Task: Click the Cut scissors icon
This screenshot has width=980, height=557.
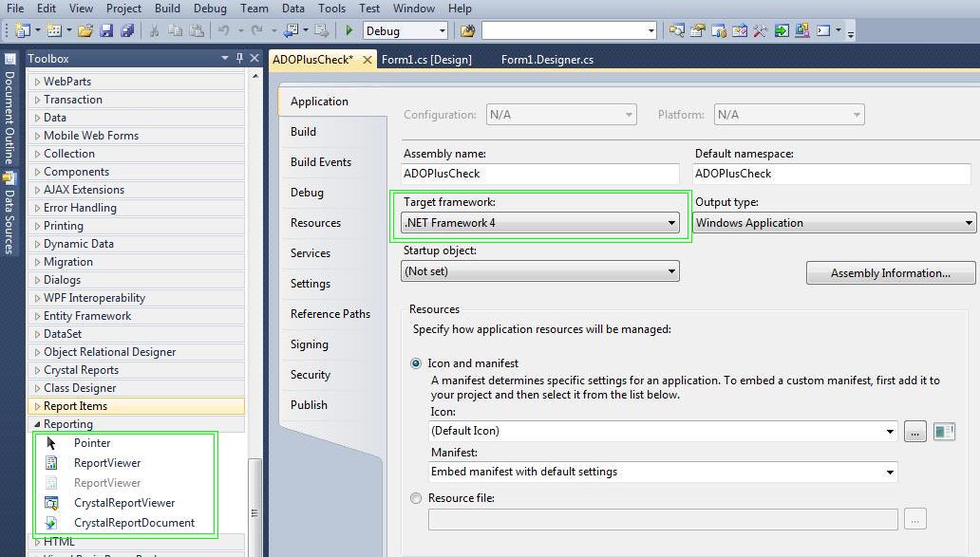Action: [154, 30]
